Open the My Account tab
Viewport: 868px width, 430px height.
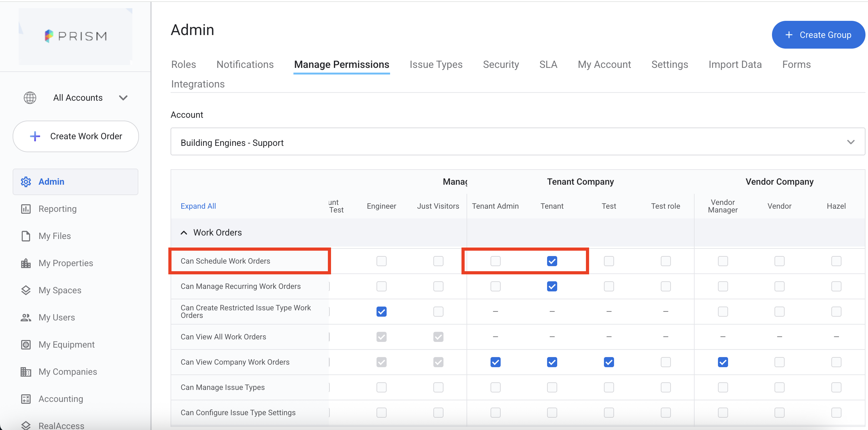pyautogui.click(x=604, y=64)
